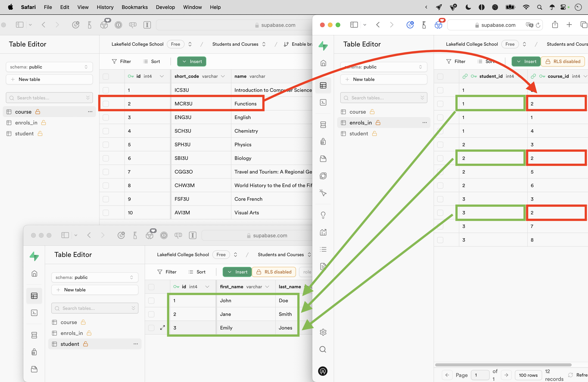Open Authentication lock icon in right sidebar
This screenshot has height=382, width=588.
(x=323, y=142)
